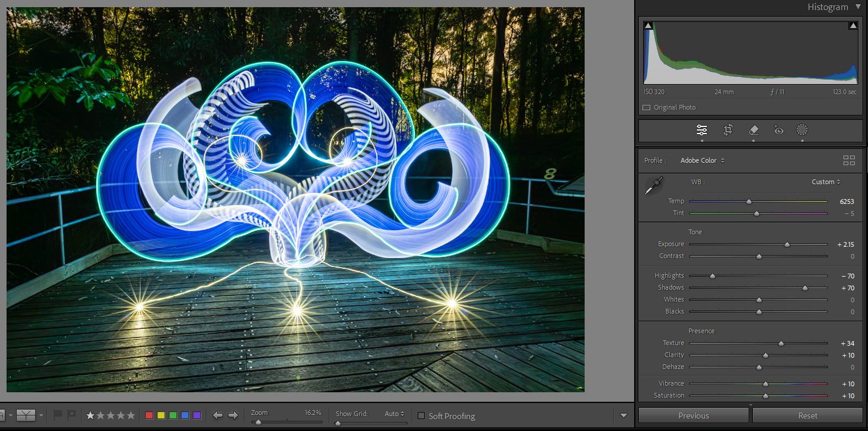Click the Previous button
Image resolution: width=868 pixels, height=431 pixels.
pos(693,415)
